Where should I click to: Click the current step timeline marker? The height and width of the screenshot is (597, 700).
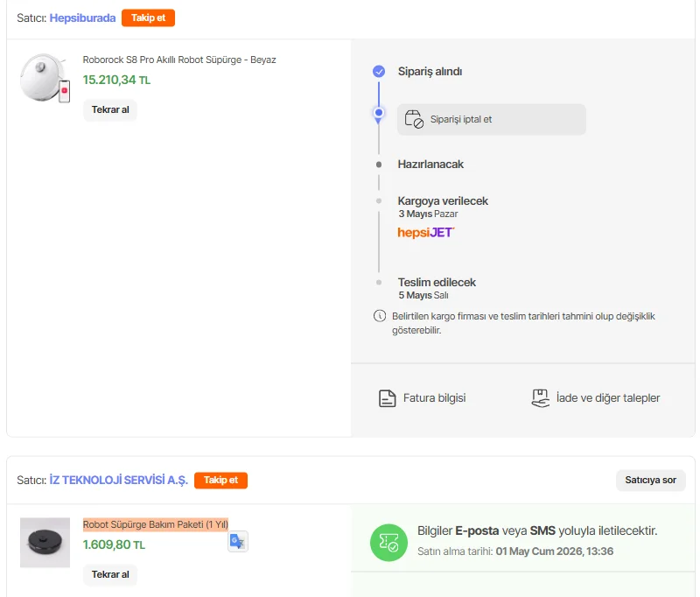point(379,113)
